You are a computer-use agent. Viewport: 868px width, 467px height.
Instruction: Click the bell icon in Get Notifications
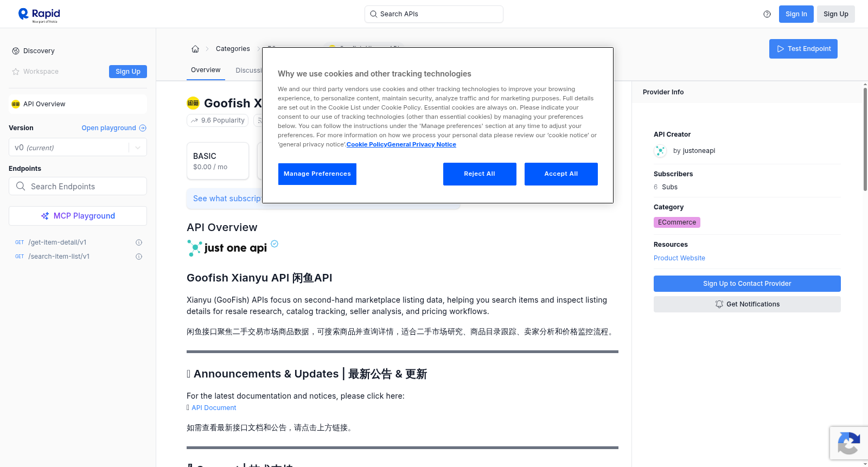point(719,304)
